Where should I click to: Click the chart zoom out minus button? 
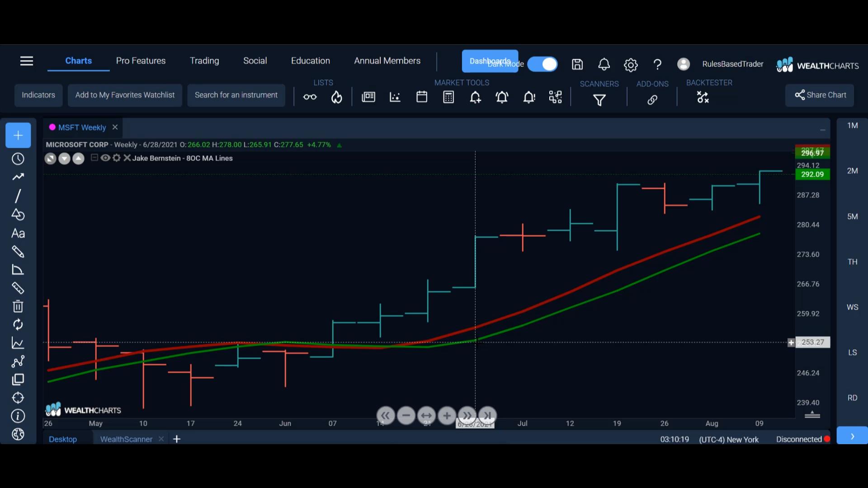coord(406,415)
